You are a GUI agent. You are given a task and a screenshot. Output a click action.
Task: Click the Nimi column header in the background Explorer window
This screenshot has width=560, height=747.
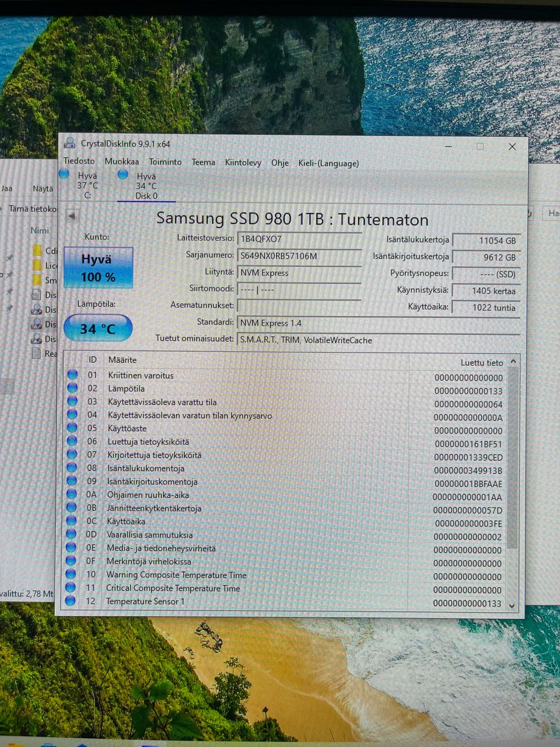point(40,231)
